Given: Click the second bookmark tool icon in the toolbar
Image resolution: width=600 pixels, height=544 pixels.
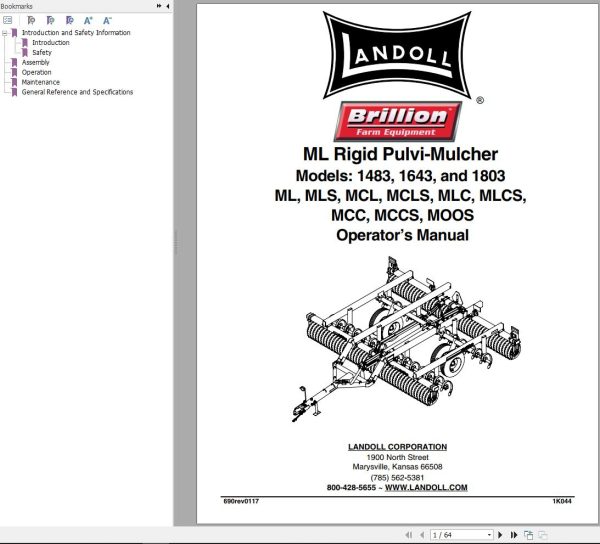Looking at the screenshot, I should pos(50,20).
